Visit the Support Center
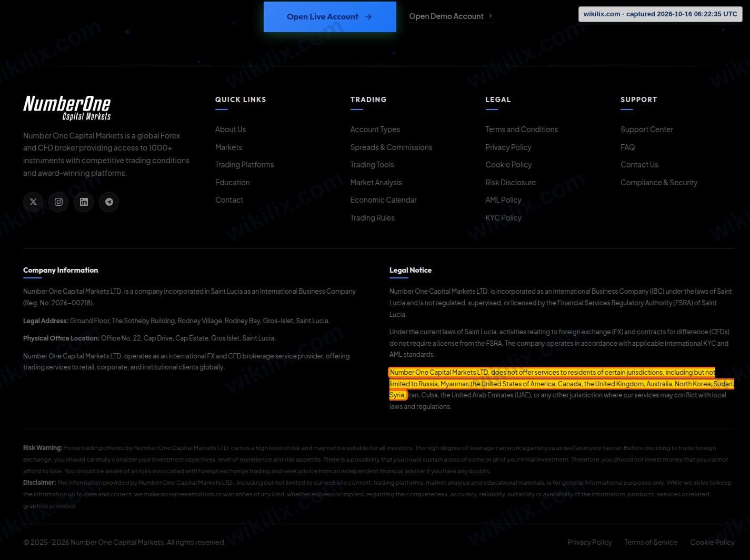 [647, 129]
